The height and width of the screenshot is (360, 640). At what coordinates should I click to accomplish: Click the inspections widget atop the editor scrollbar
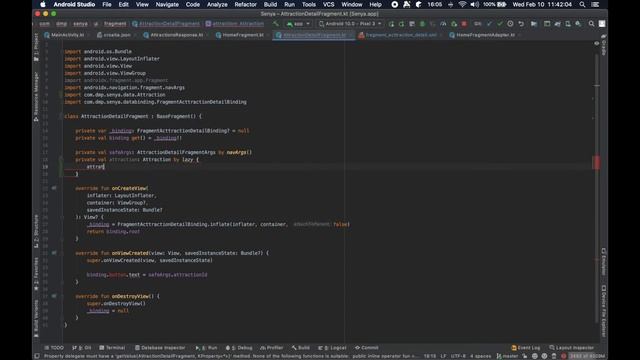596,43
